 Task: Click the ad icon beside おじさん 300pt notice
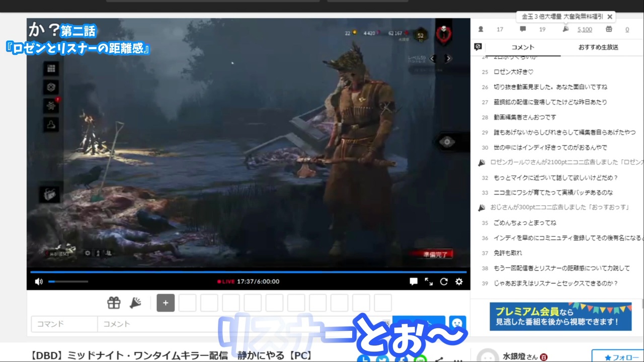click(481, 208)
